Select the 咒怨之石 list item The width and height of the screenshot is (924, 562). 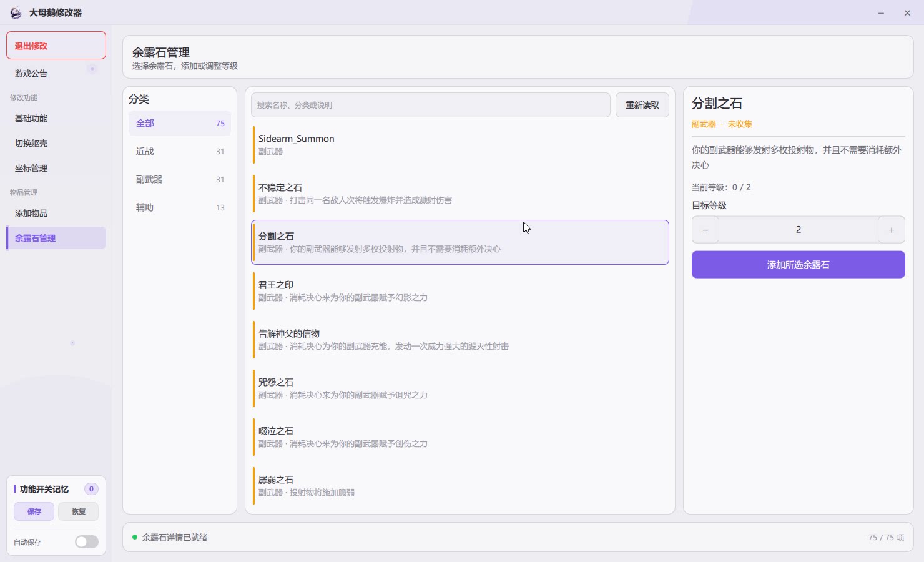[460, 388]
